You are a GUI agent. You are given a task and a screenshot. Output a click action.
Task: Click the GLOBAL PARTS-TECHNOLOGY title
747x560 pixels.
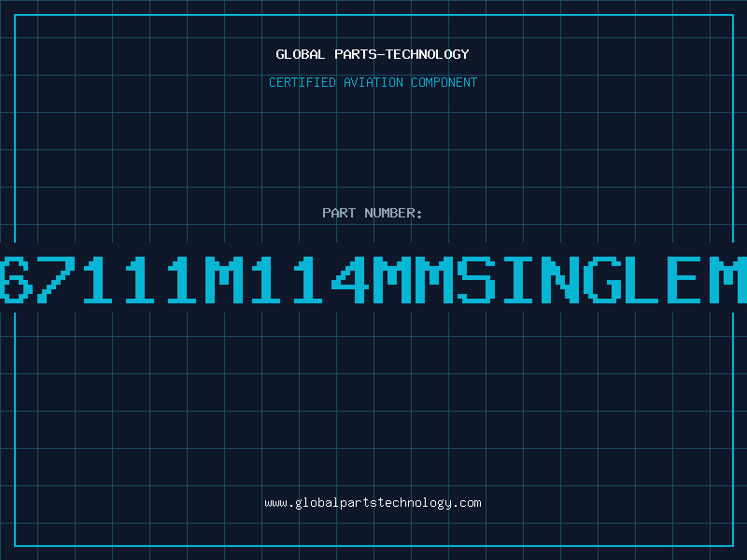pos(373,54)
